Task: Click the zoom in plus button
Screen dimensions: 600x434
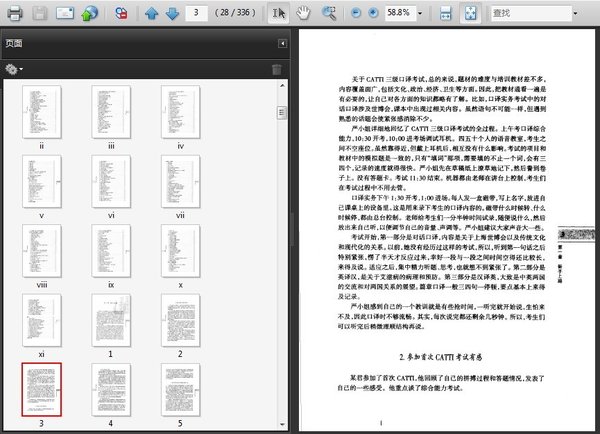Action: pyautogui.click(x=375, y=14)
